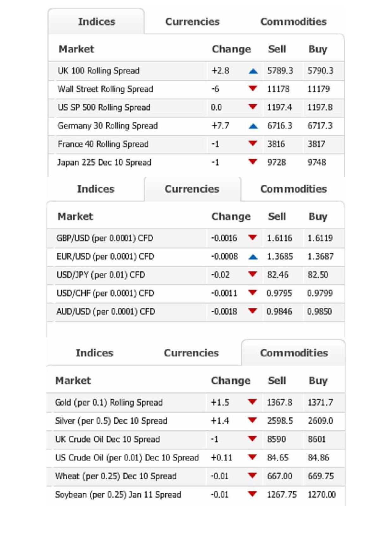Image resolution: width=392 pixels, height=555 pixels.
Task: Click France 40 sell price 3816
Action: 276,144
